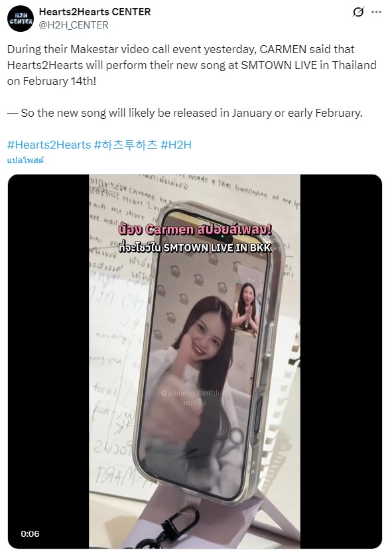Viewport: 392px width, 558px height.
Task: Click the pink 'น้อง Carmen' caption in video
Action: [x=195, y=230]
